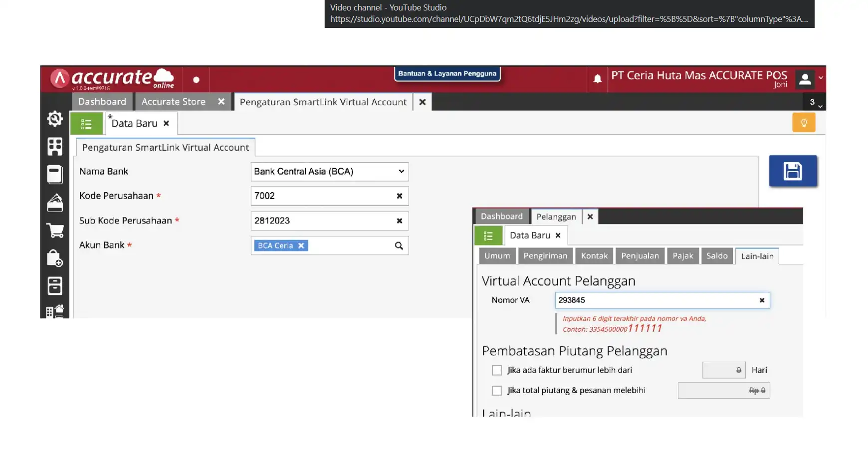
Task: Click the Data Baru sub-tab label in the main window
Action: pos(134,123)
